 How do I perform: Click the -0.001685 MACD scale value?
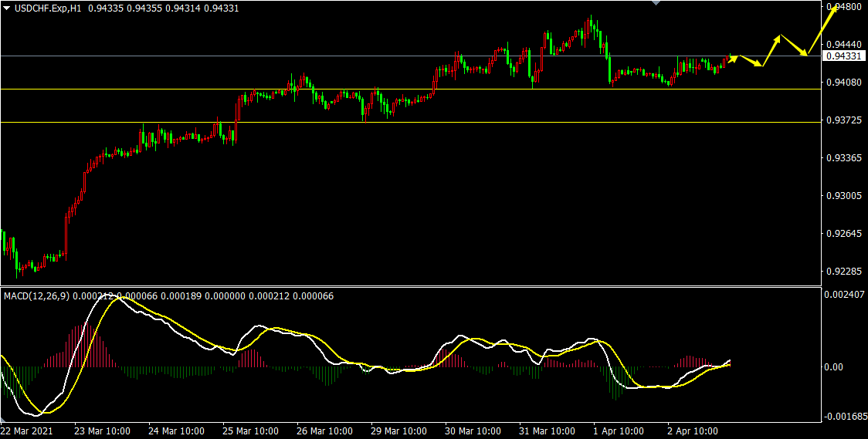click(x=842, y=417)
